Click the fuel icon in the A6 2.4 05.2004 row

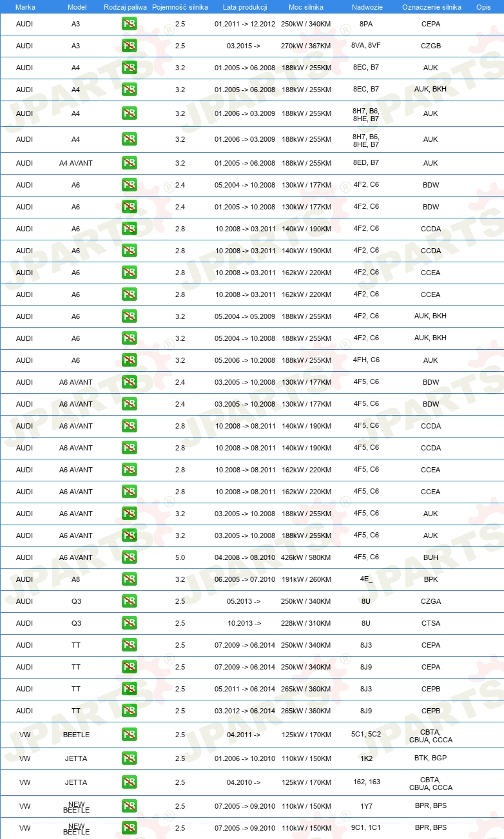(x=129, y=185)
